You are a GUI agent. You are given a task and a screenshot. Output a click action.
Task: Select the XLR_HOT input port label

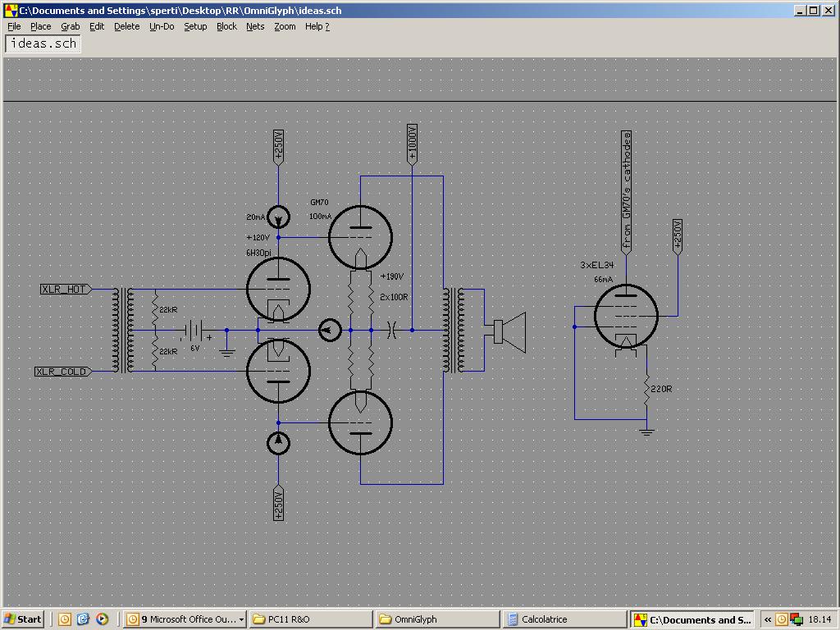click(66, 290)
